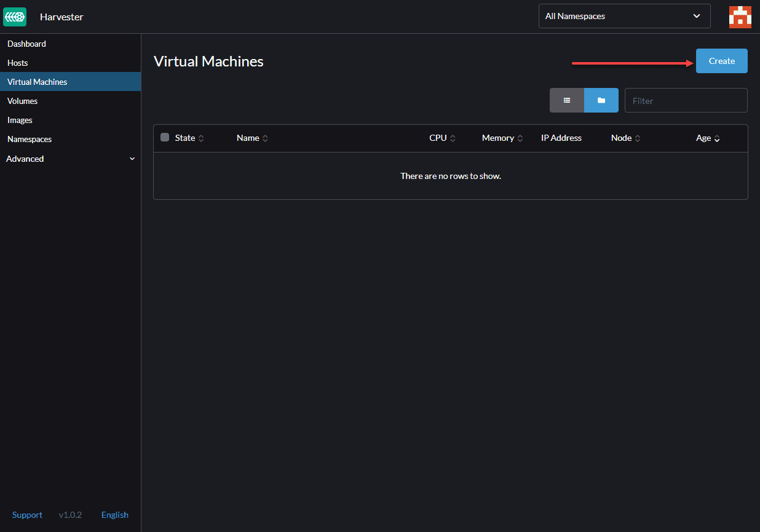The height and width of the screenshot is (532, 760).
Task: Open Namespaces in the sidebar
Action: pyautogui.click(x=70, y=139)
